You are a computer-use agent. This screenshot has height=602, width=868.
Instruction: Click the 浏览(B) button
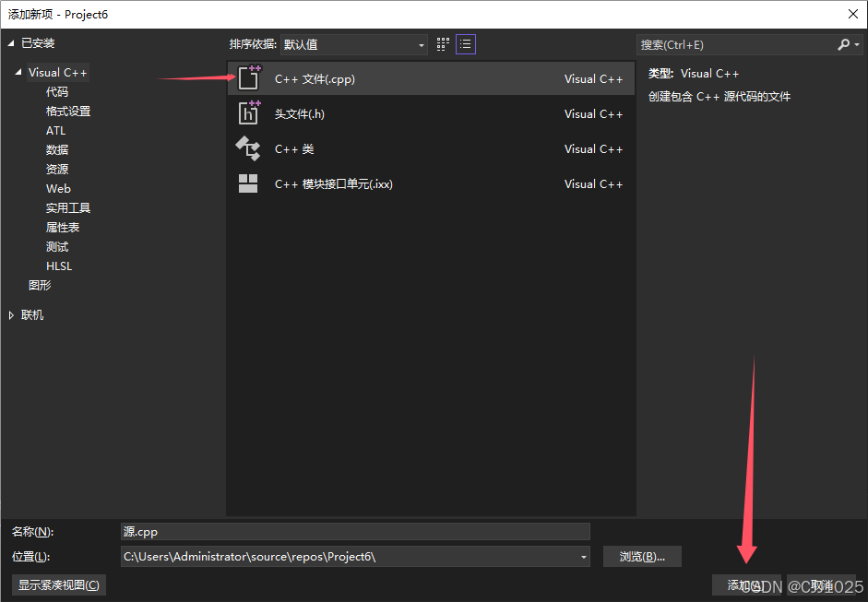click(642, 556)
